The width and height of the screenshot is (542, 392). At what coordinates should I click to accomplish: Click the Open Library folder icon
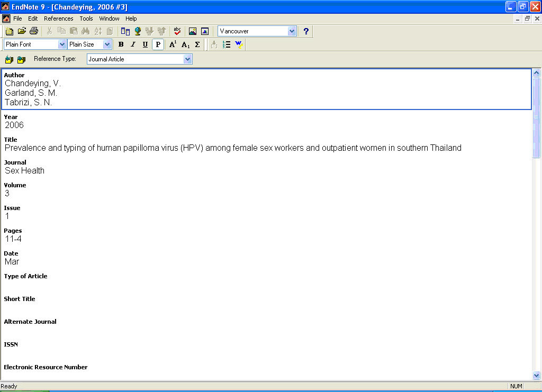click(x=22, y=31)
